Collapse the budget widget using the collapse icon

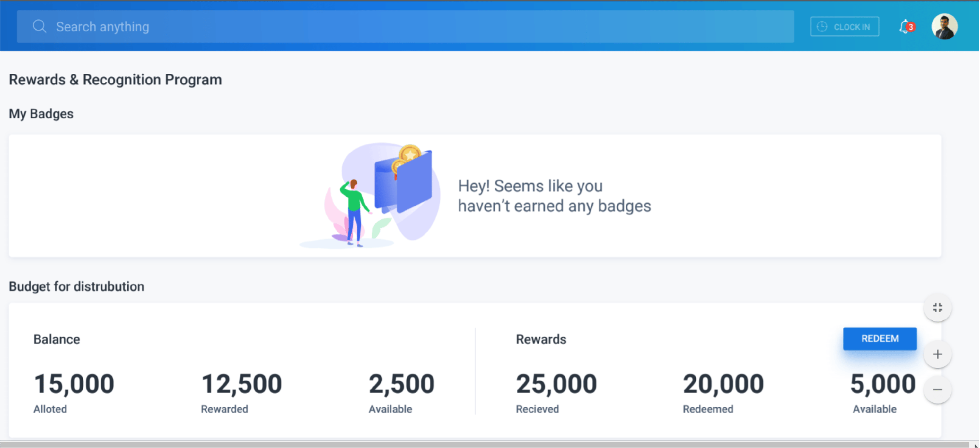[x=938, y=307]
